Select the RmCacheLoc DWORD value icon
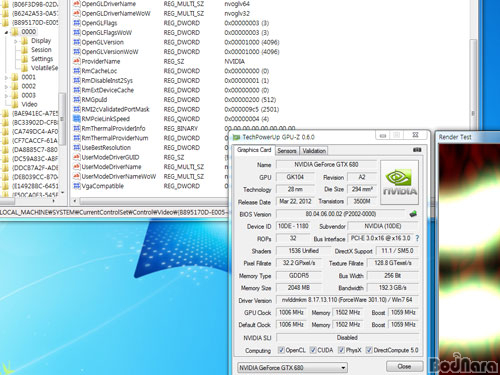The image size is (500, 375). [x=77, y=71]
